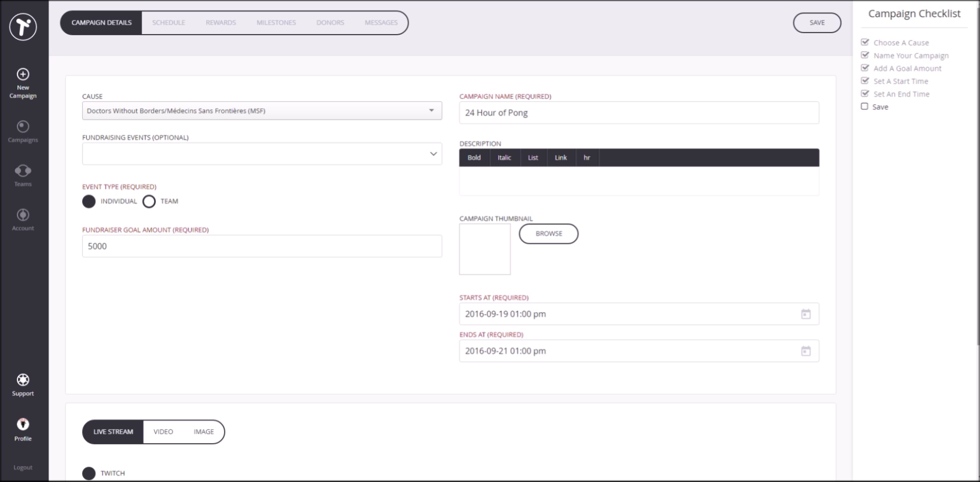Viewport: 980px width, 482px height.
Task: Open the Starts At calendar icon
Action: click(x=806, y=314)
